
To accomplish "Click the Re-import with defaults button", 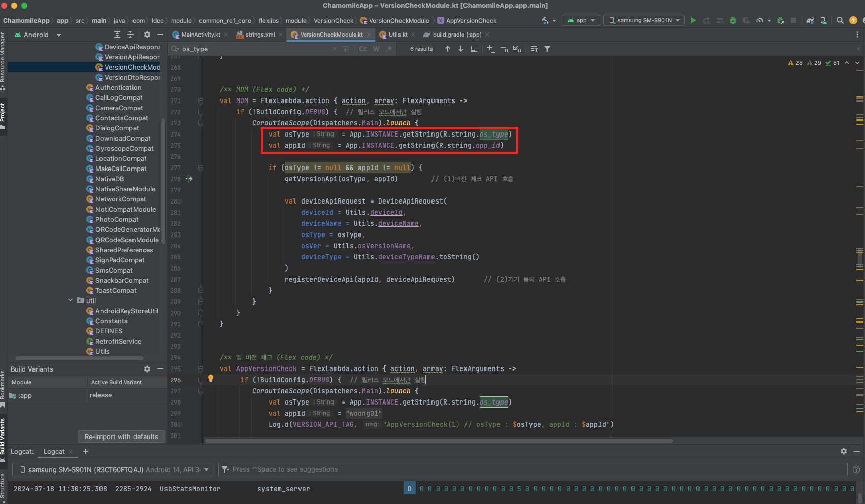I will click(121, 436).
